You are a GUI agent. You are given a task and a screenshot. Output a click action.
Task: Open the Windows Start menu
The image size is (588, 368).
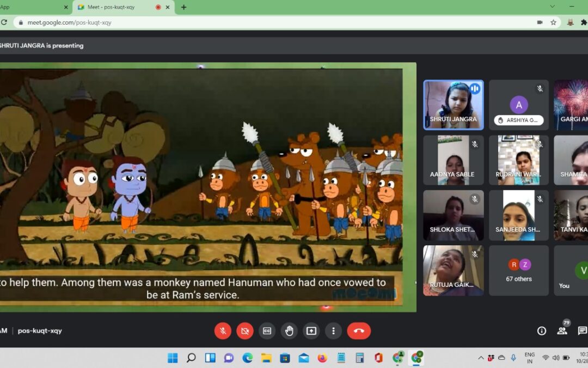coord(173,358)
